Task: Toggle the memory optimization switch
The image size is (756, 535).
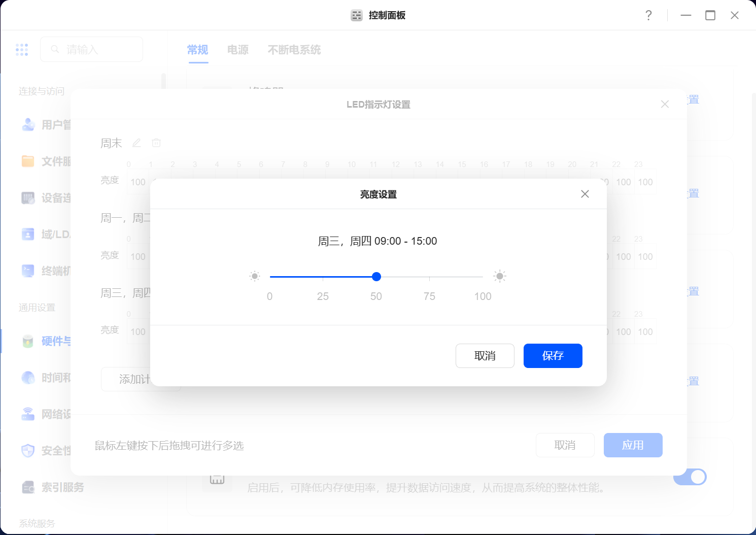Action: point(690,477)
